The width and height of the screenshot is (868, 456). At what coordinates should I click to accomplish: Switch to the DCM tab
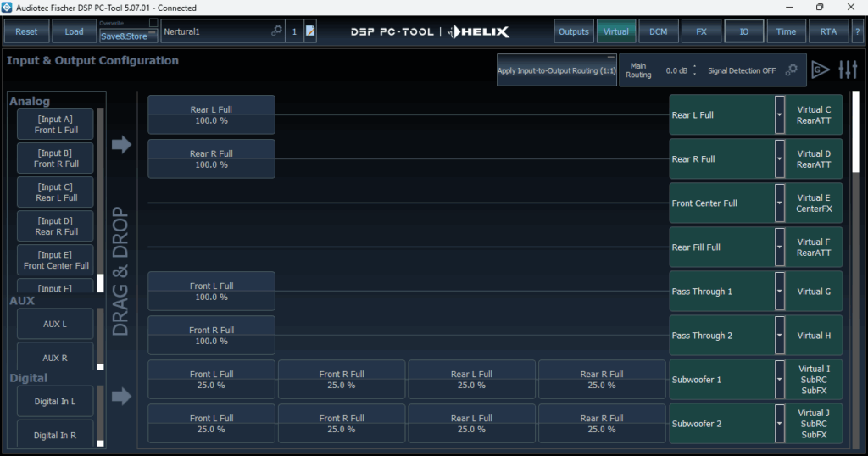(659, 31)
